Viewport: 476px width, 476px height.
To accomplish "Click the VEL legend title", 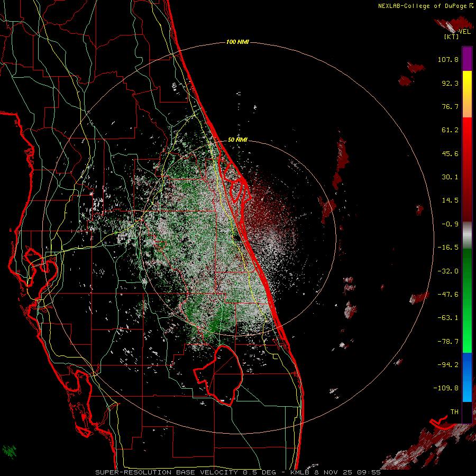I will pos(464,32).
